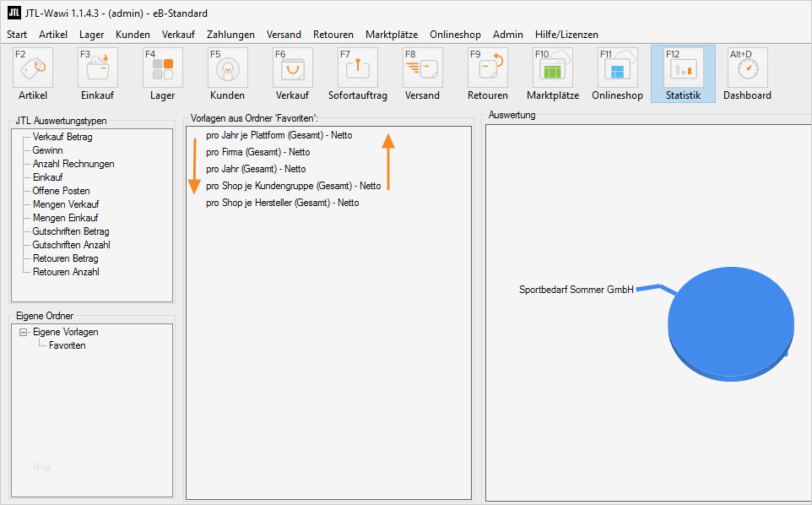The image size is (812, 505).
Task: Select Einkauf in the Auswertungstypen tree
Action: tap(47, 177)
